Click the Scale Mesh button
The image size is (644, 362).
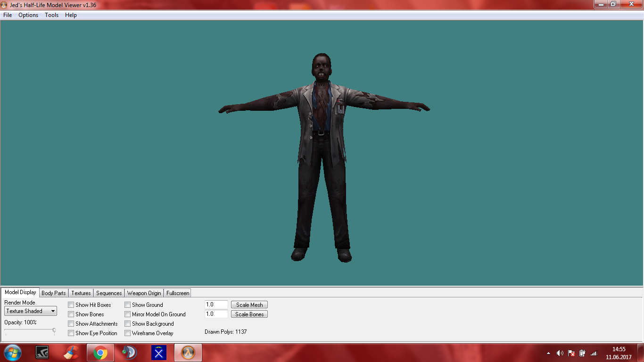click(x=249, y=305)
